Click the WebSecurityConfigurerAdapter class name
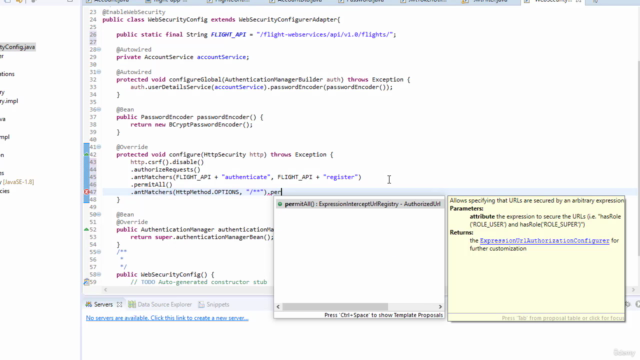The height and width of the screenshot is (360, 640). [x=287, y=20]
